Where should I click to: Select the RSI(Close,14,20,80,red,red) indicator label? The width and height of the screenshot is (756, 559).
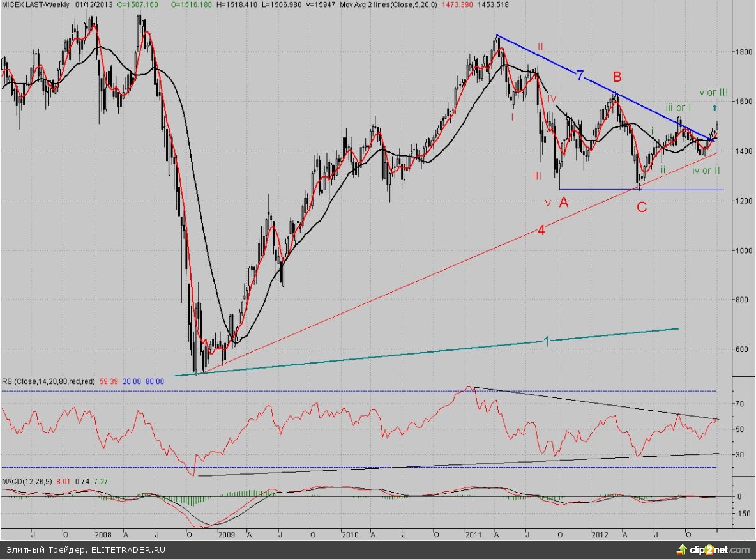pyautogui.click(x=48, y=381)
